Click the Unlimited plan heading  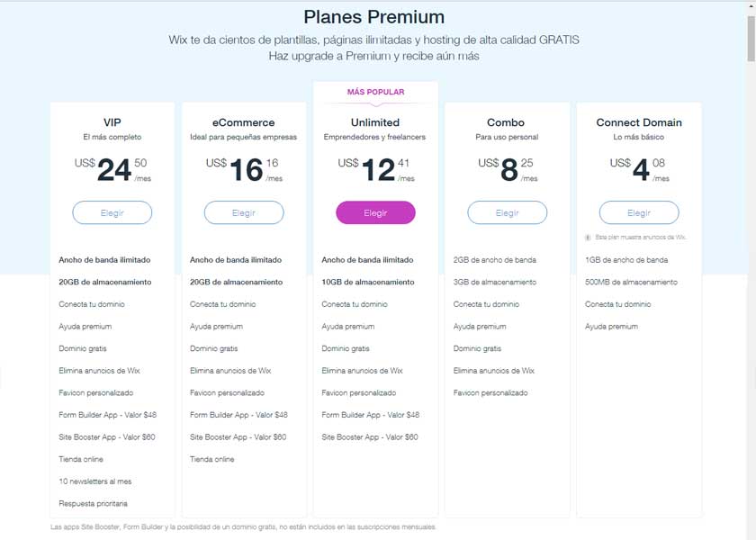pyautogui.click(x=375, y=122)
